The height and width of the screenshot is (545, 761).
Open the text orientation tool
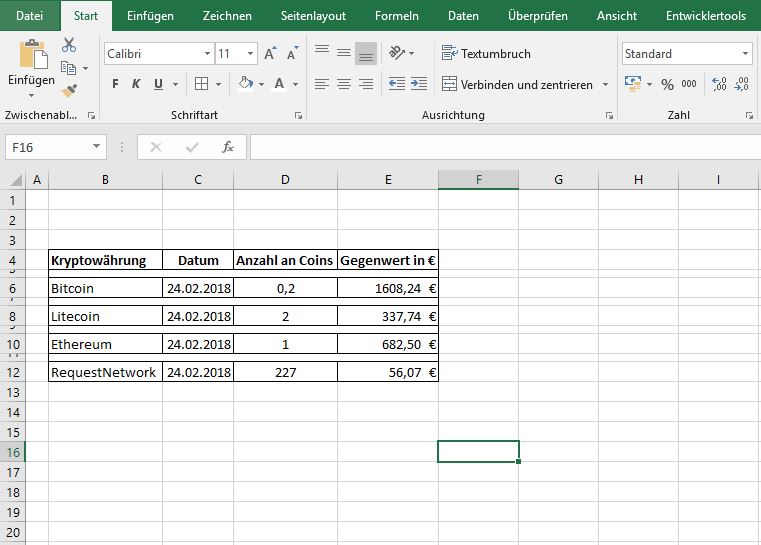coord(398,53)
